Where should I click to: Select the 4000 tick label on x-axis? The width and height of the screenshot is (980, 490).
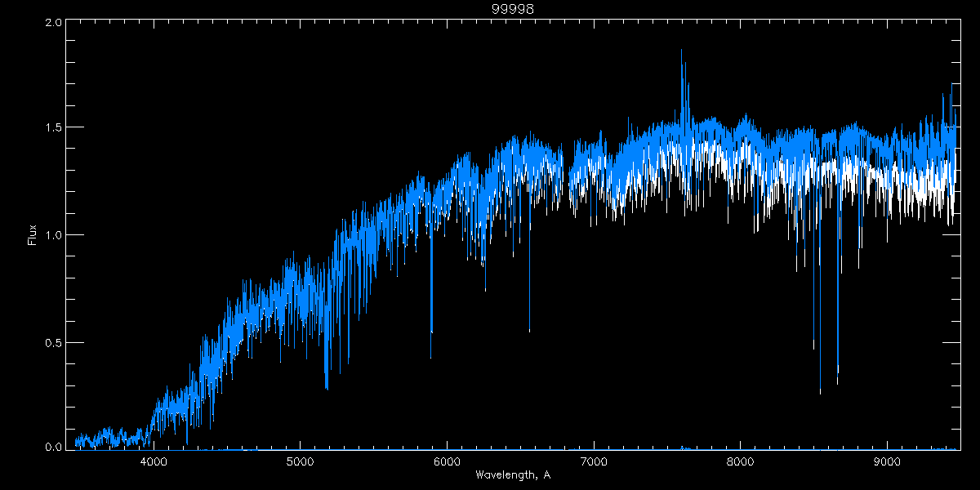[154, 461]
